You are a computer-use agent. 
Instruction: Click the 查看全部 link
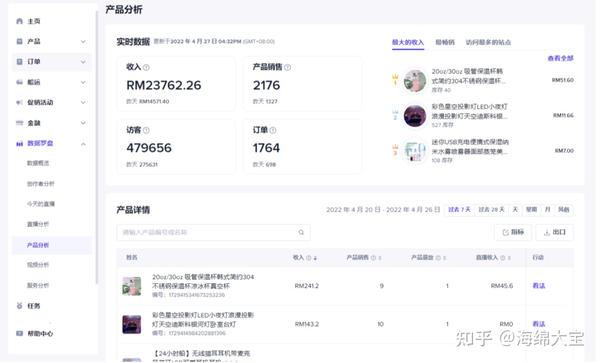561,59
